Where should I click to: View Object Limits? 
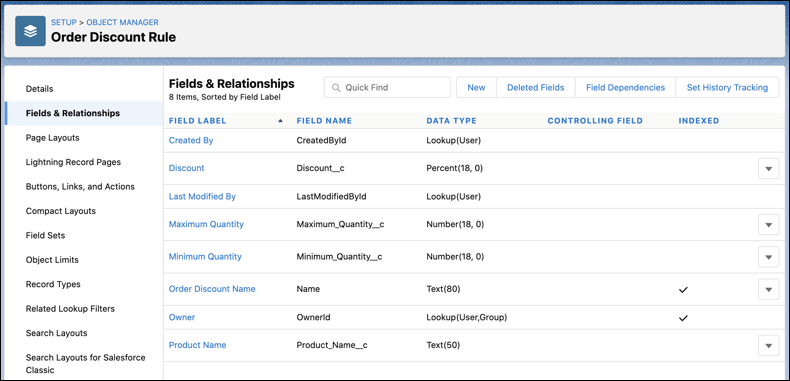click(x=52, y=260)
